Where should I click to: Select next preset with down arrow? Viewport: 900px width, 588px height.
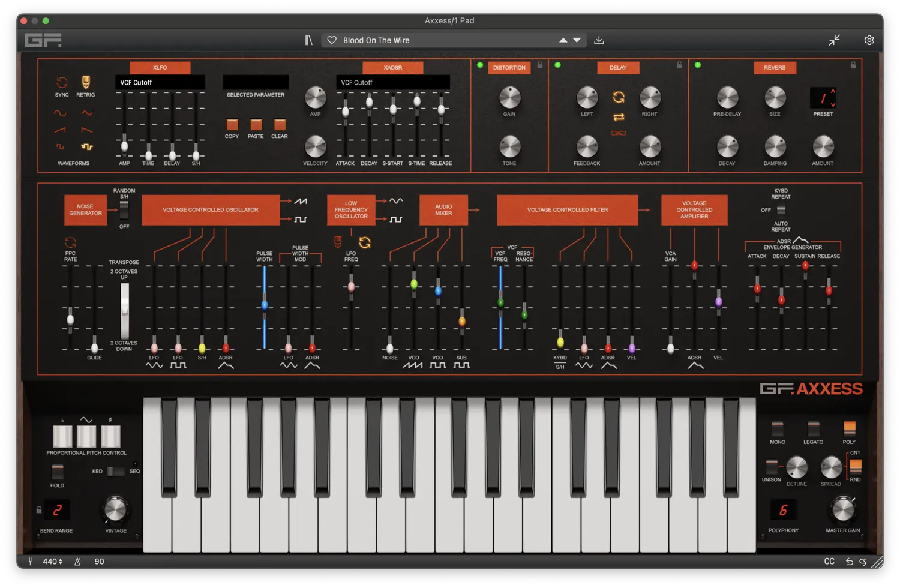click(x=577, y=40)
